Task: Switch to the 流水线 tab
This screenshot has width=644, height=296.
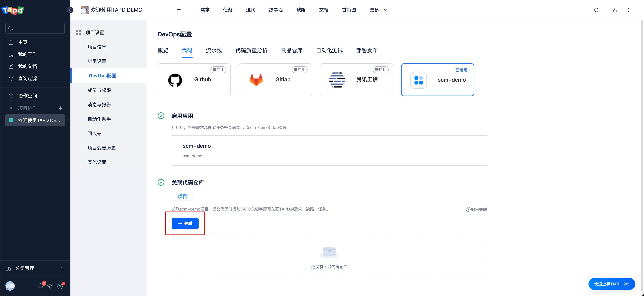Action: click(214, 50)
